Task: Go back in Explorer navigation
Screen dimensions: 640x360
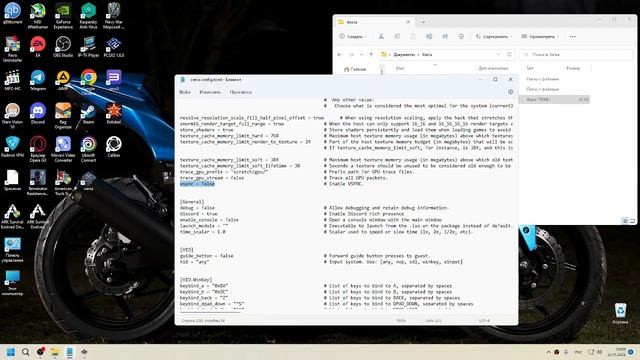Action: (340, 54)
